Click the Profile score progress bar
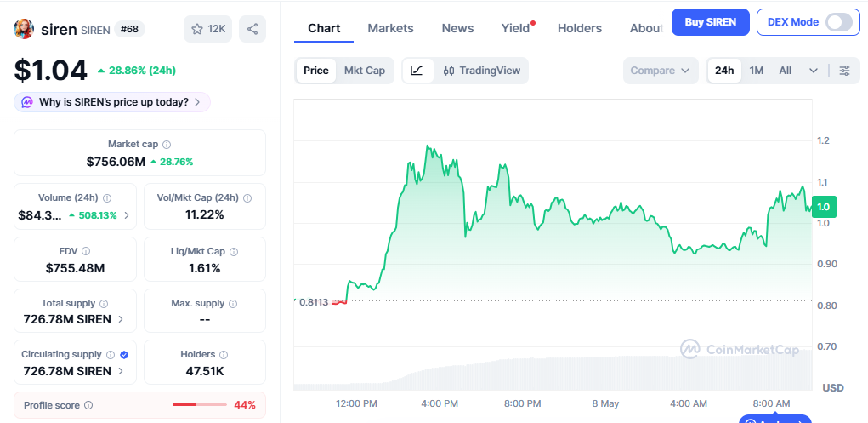The width and height of the screenshot is (868, 423). (x=200, y=405)
